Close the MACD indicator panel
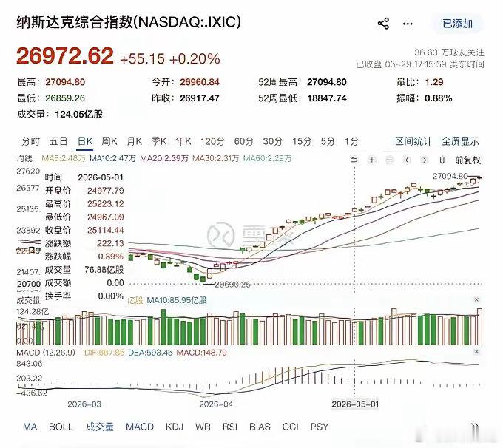503x448 pixels. 476,352
